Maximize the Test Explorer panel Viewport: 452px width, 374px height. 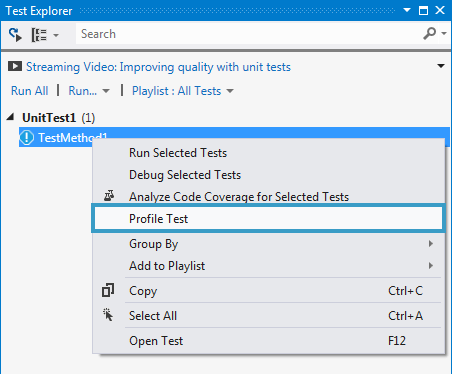(423, 11)
